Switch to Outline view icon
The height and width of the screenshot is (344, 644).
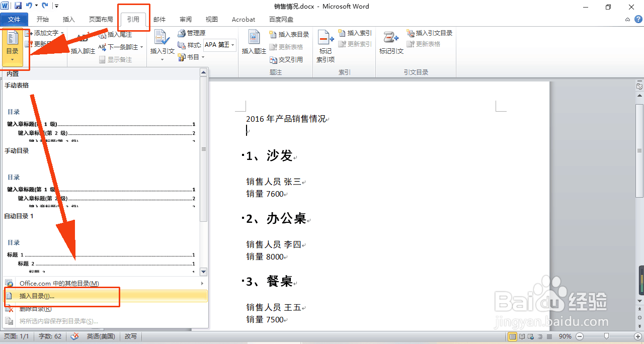point(539,336)
